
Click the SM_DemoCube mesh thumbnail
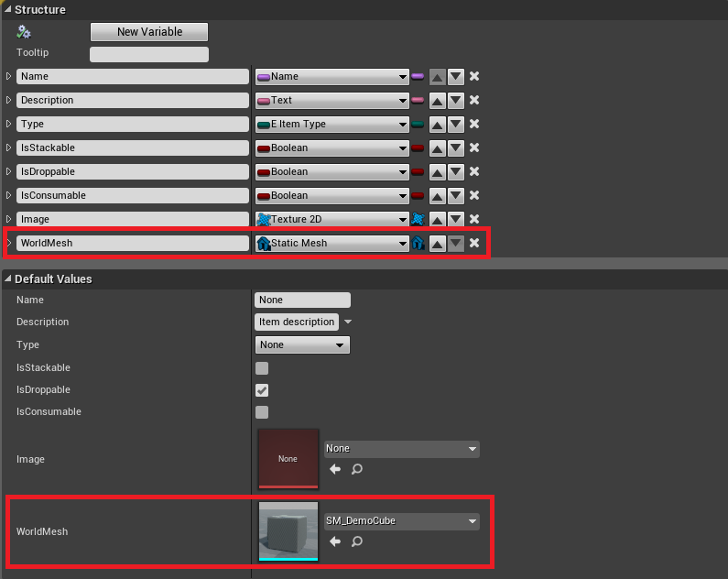pyautogui.click(x=288, y=530)
